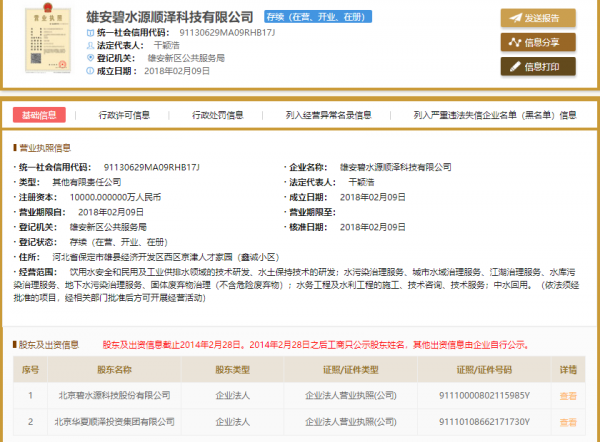The width and height of the screenshot is (600, 442).
Task: Click the credit code icon beside 统一社会信用代码
Action: [x=90, y=33]
